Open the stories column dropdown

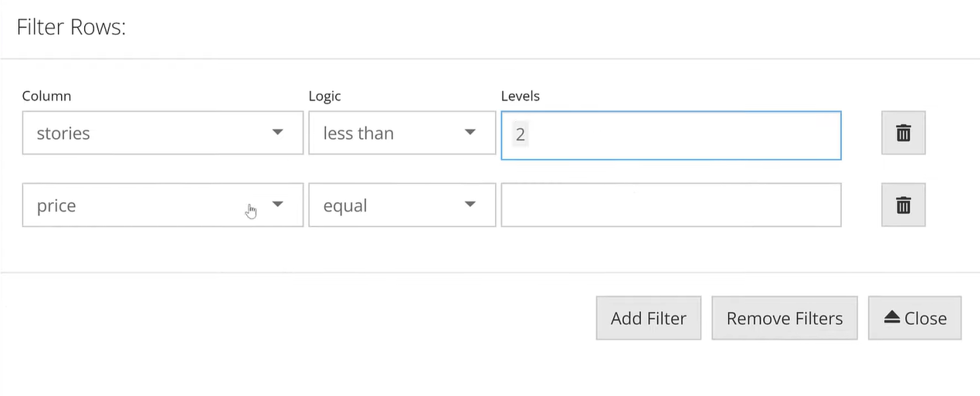162,133
